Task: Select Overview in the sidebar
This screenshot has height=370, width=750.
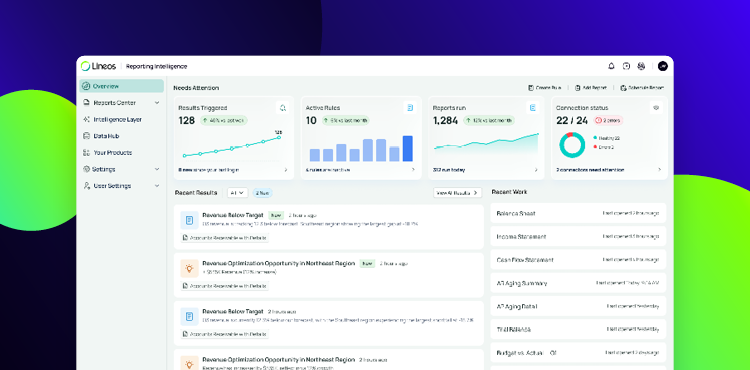Action: [121, 86]
